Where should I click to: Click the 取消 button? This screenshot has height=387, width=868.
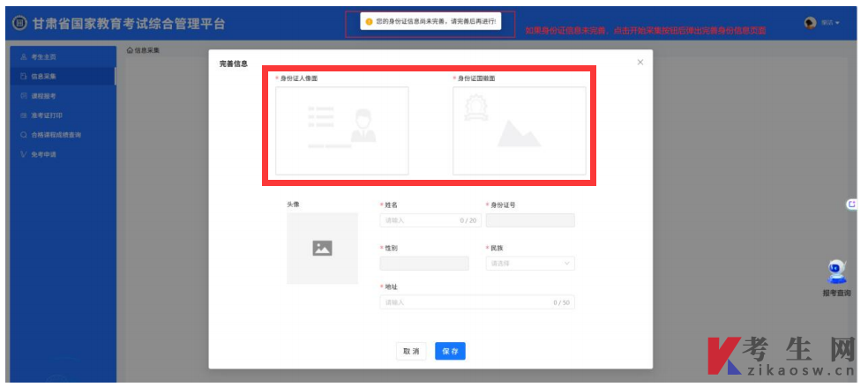[x=411, y=351]
